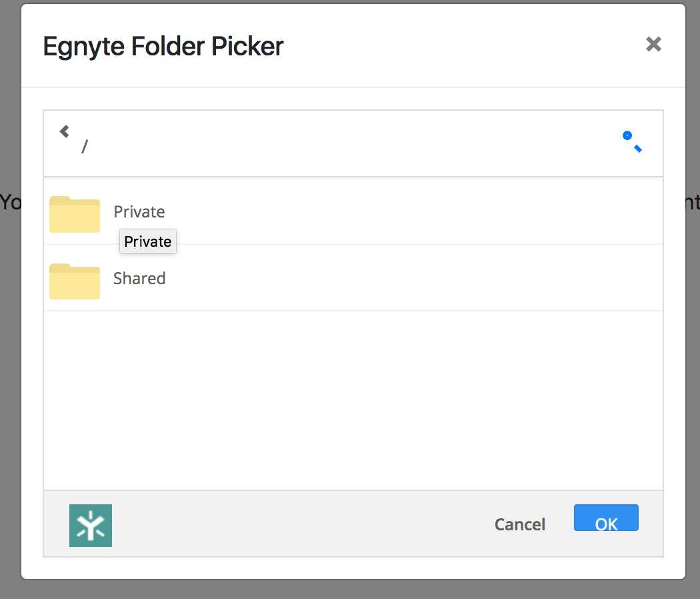Confirm selection with the blue OK button
The width and height of the screenshot is (700, 599).
(606, 518)
